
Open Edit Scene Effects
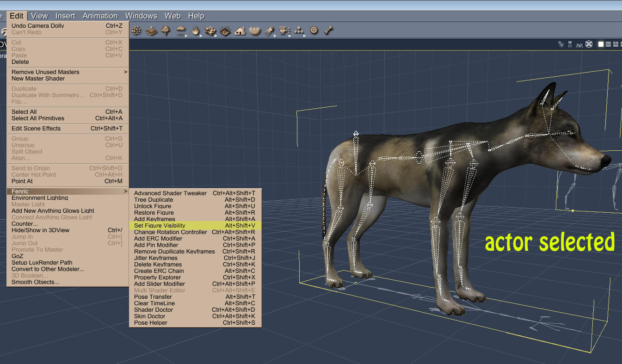tap(68, 129)
